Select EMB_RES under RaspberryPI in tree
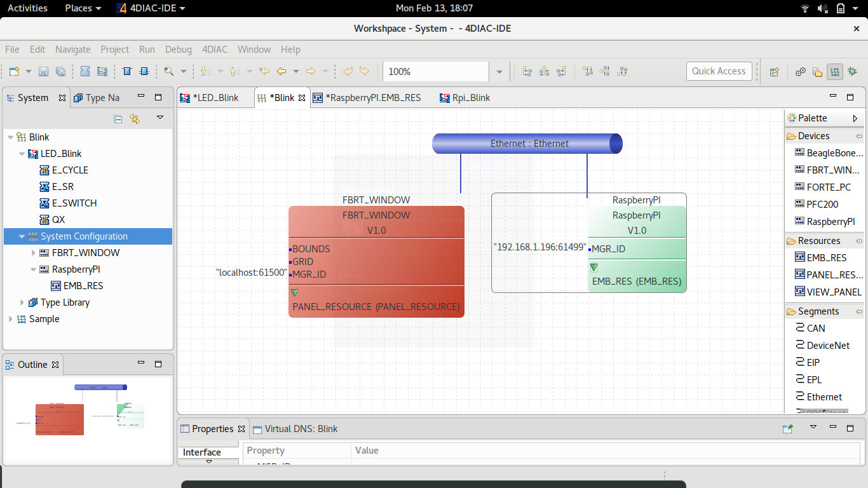 pyautogui.click(x=77, y=286)
